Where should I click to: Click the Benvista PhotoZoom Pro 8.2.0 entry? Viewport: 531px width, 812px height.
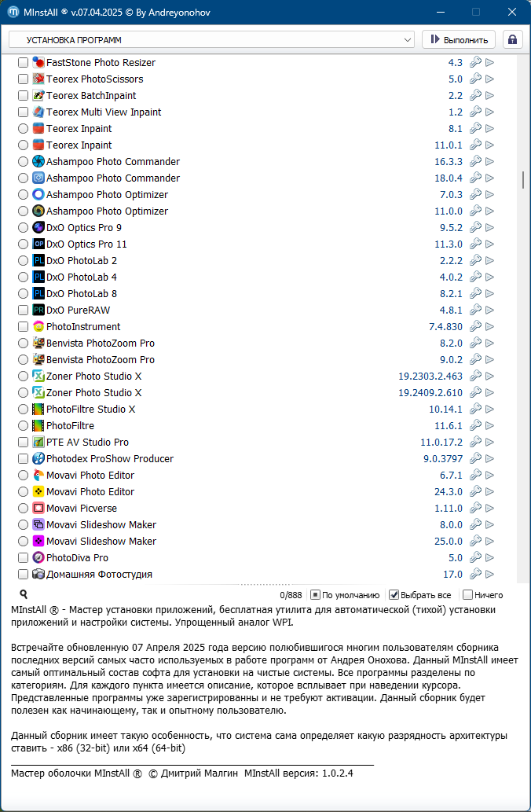click(101, 344)
